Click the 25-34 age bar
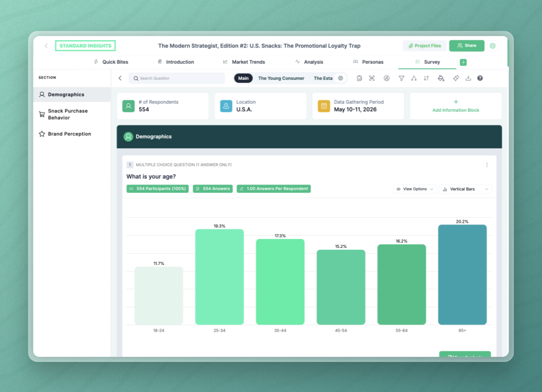The image size is (542, 392). 220,277
